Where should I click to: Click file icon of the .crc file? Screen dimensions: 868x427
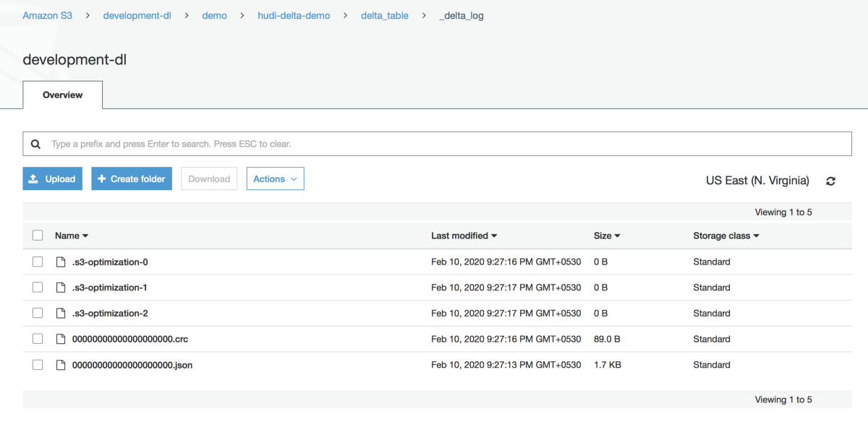coord(61,339)
